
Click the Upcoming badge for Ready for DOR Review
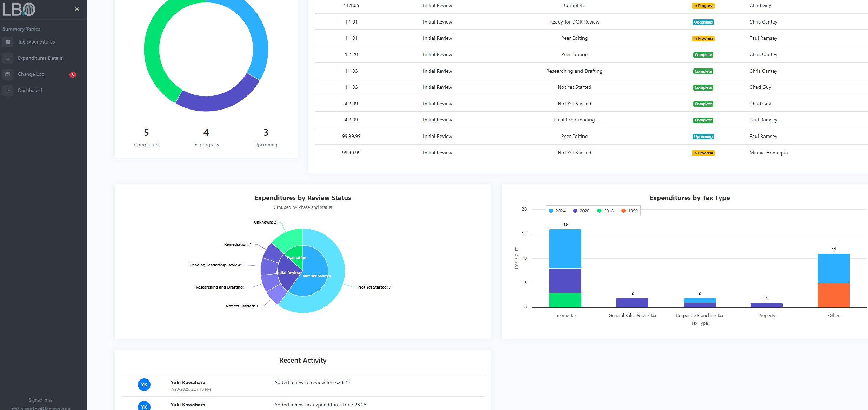click(x=703, y=22)
